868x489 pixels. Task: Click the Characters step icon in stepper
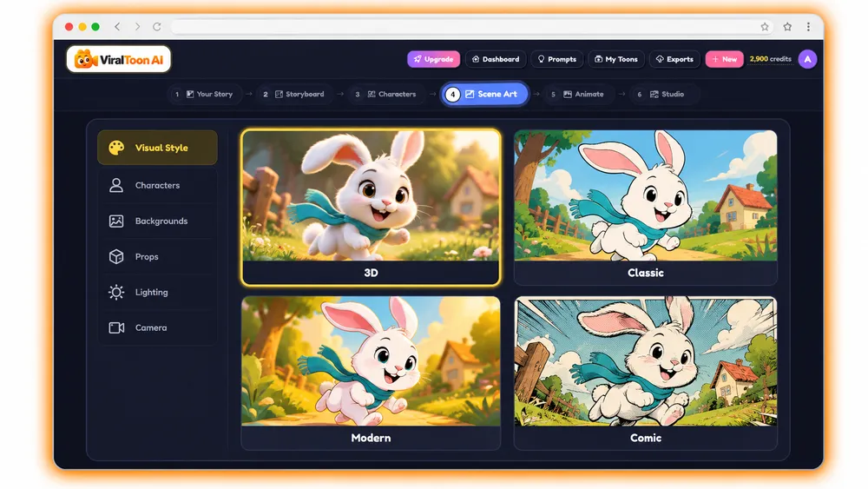pos(372,94)
